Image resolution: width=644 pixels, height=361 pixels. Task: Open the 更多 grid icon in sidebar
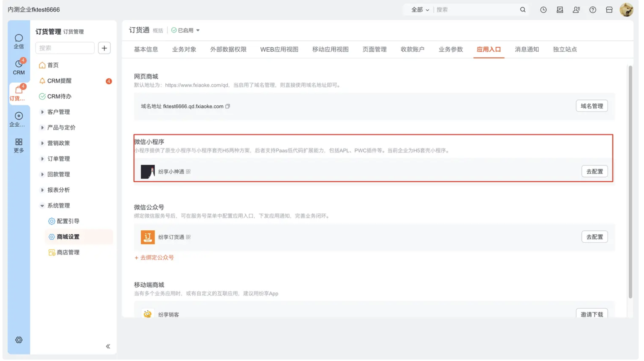click(x=19, y=145)
